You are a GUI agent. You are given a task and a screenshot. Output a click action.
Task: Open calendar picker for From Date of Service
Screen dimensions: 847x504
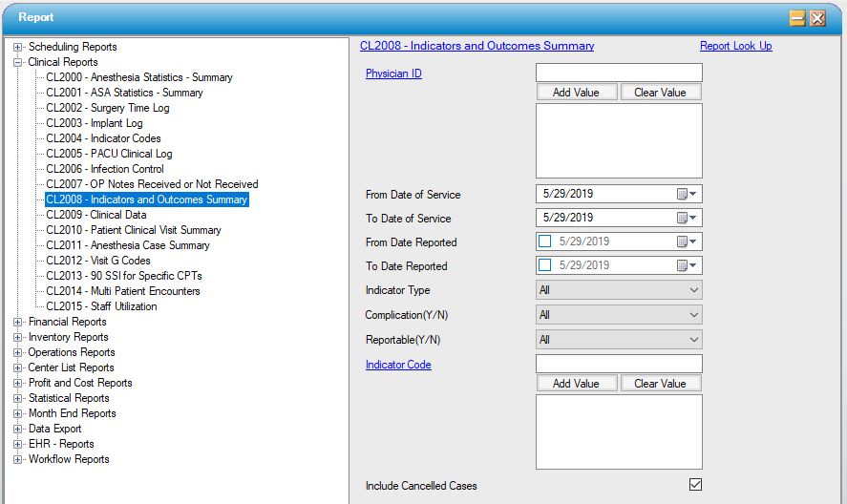[x=687, y=195]
